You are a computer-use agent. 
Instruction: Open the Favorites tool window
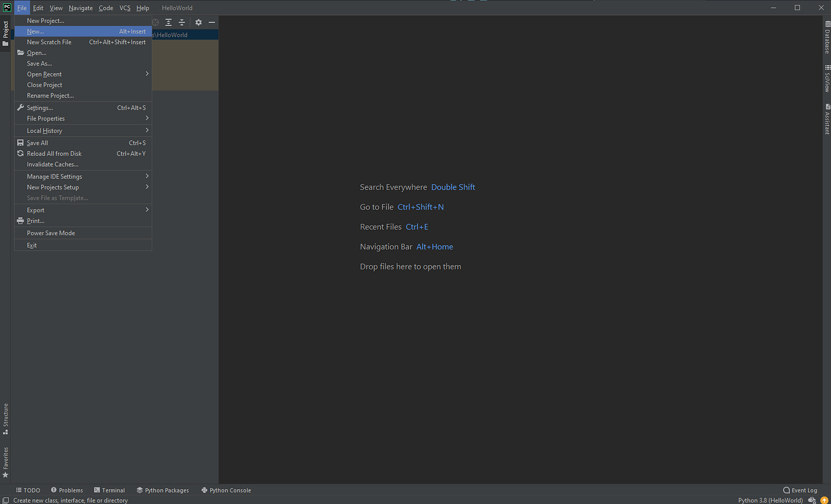5,462
